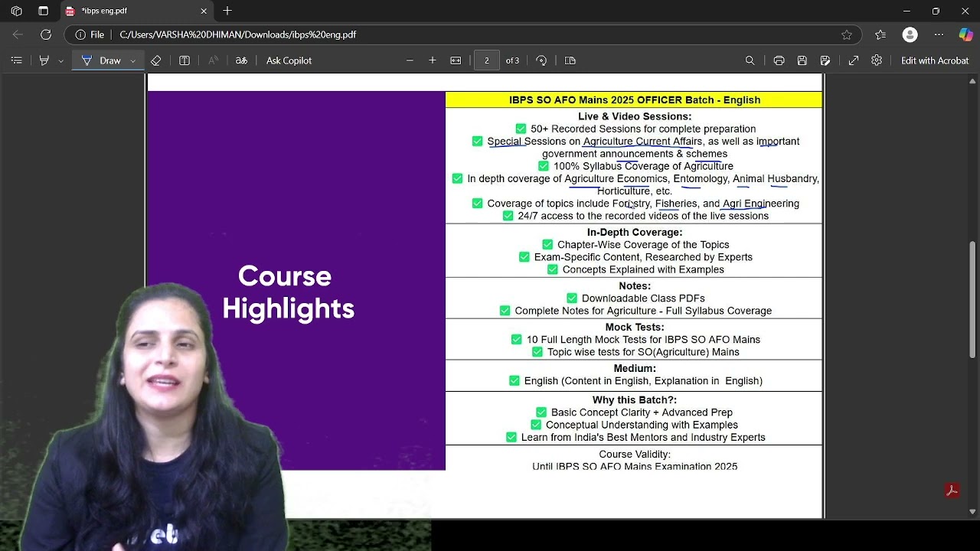Click 'Concepts Explained with Examples' line
Image resolution: width=980 pixels, height=551 pixels.
point(643,269)
